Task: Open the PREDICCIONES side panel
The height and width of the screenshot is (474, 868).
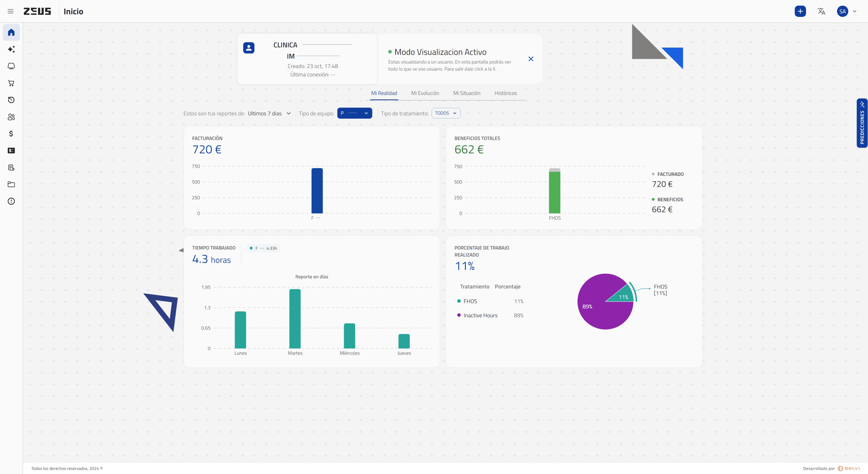Action: coord(862,123)
